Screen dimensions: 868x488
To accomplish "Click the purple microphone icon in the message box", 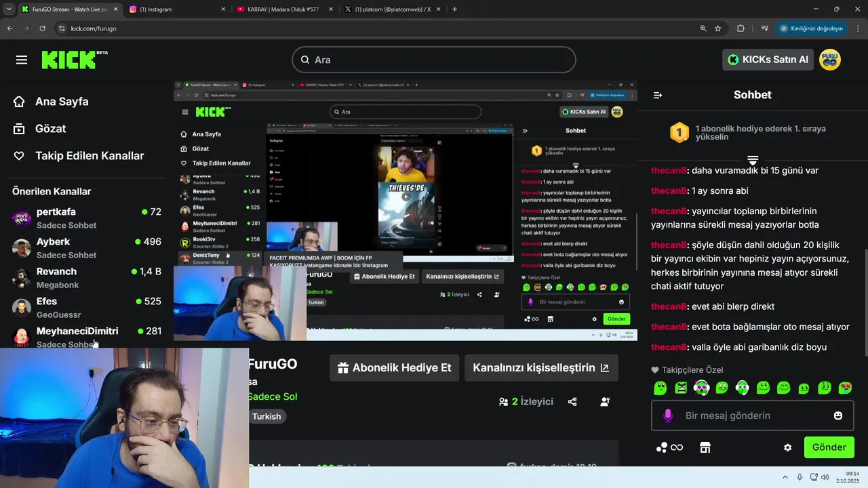I will coord(668,415).
